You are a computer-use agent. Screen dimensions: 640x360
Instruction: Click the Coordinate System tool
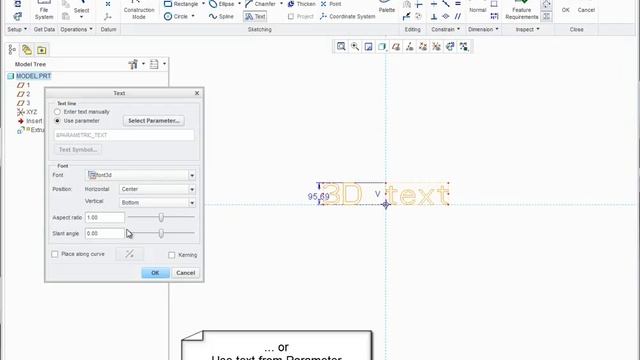[x=347, y=17]
